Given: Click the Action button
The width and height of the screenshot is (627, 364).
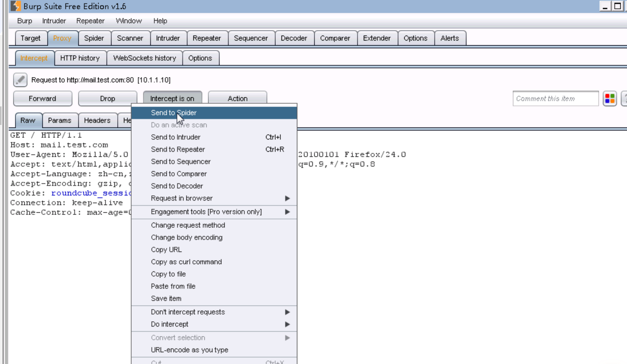Looking at the screenshot, I should click(238, 99).
